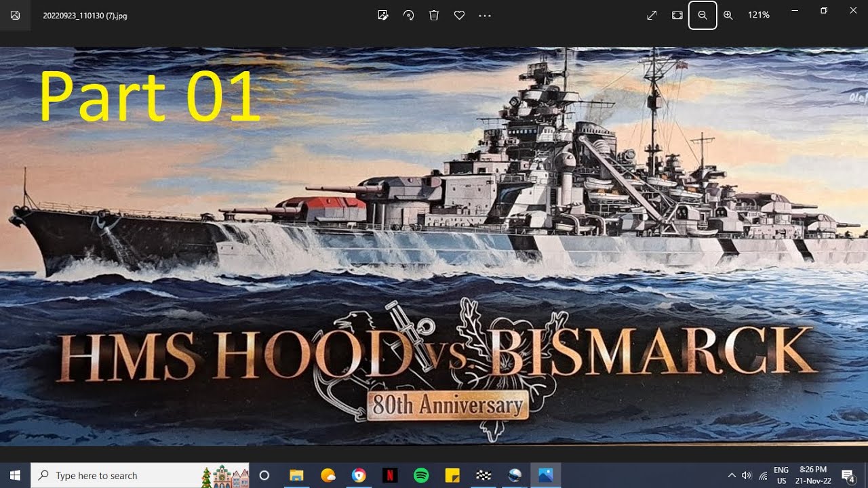Click the Wi-Fi network tray icon

click(764, 476)
